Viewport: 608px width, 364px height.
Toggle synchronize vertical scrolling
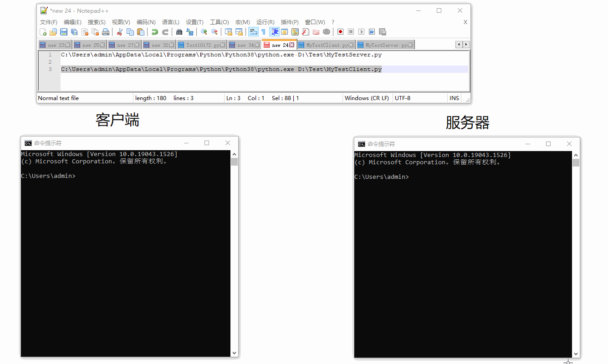point(228,31)
